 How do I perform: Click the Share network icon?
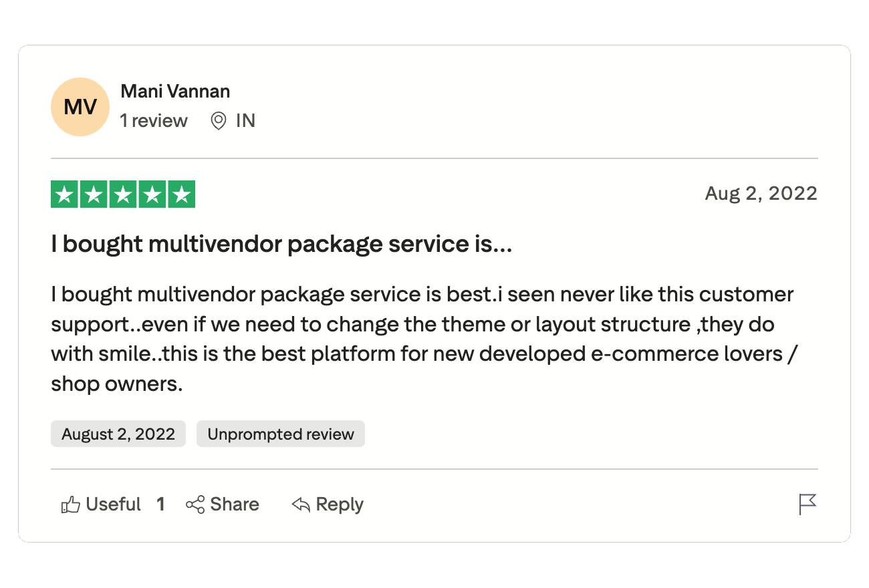coord(195,504)
